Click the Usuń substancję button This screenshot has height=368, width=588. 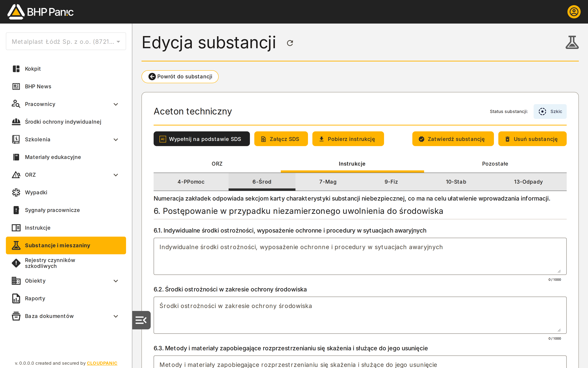pyautogui.click(x=532, y=139)
